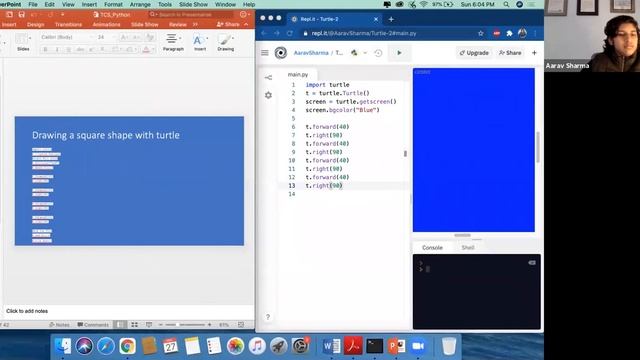640x360 pixels.
Task: Click the Share button in Repl.it
Action: [510, 53]
